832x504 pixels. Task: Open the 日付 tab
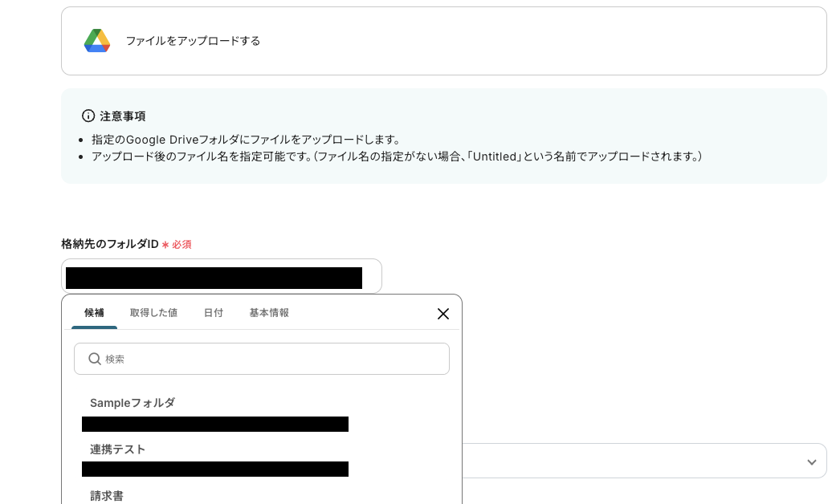click(x=214, y=313)
